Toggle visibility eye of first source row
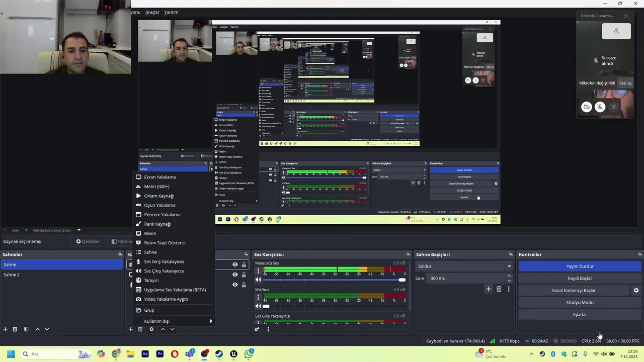This screenshot has width=644, height=362. (235, 265)
